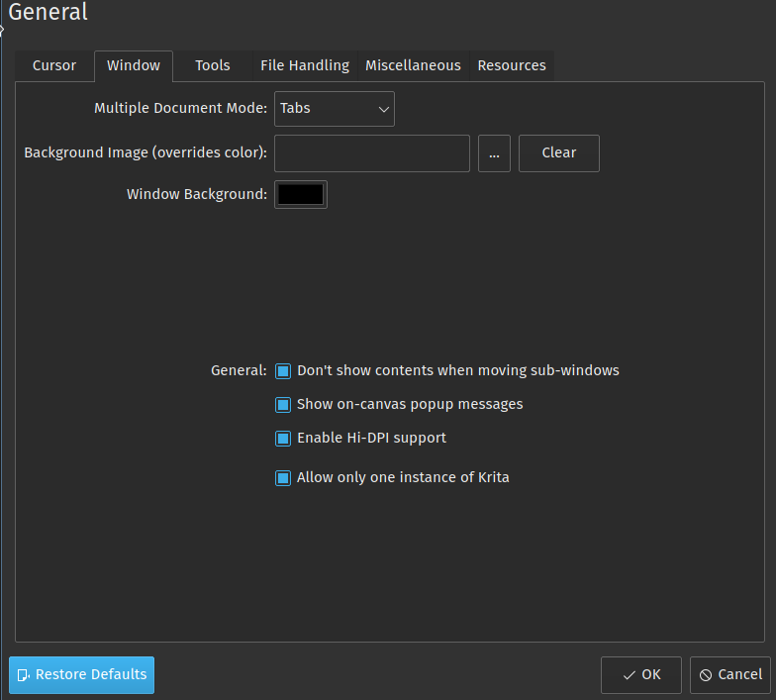Click Restore Defaults button
The image size is (776, 700).
(81, 675)
